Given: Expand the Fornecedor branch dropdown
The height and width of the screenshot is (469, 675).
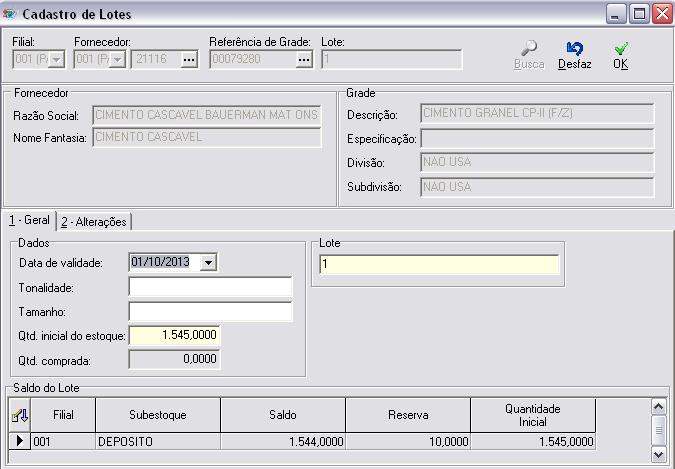Looking at the screenshot, I should pyautogui.click(x=118, y=60).
